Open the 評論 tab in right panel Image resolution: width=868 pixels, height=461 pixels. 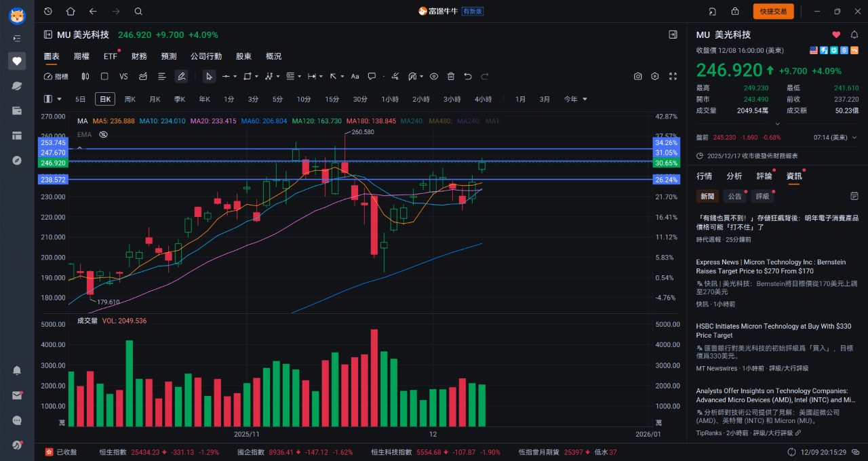(x=764, y=176)
